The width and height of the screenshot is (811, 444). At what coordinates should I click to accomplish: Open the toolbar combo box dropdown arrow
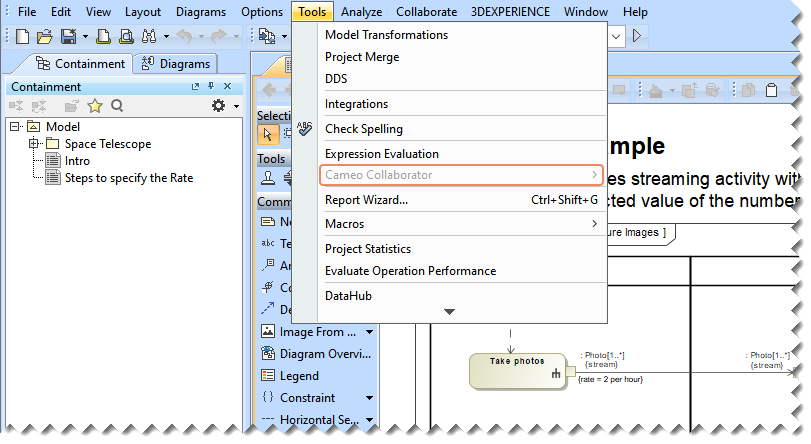pos(615,36)
